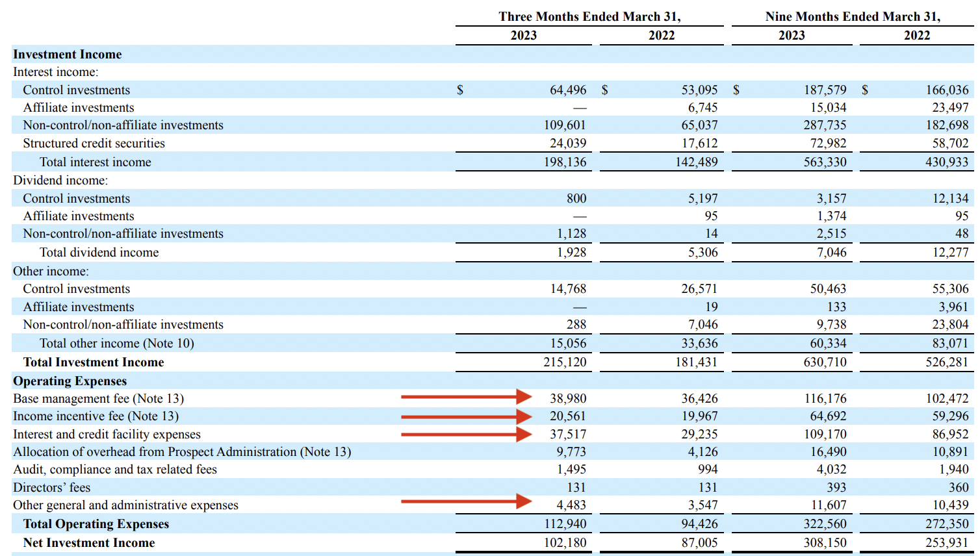This screenshot has height=556, width=980.
Task: Click the value 38,980
Action: [568, 399]
